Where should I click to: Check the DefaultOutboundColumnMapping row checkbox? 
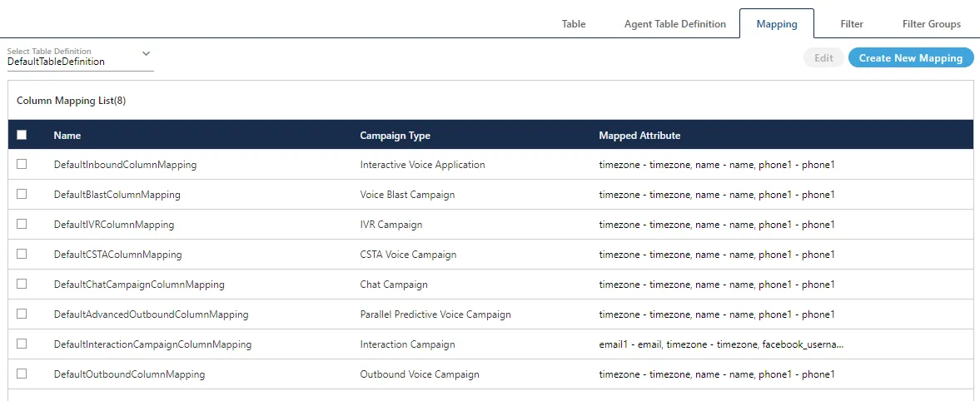coord(22,374)
